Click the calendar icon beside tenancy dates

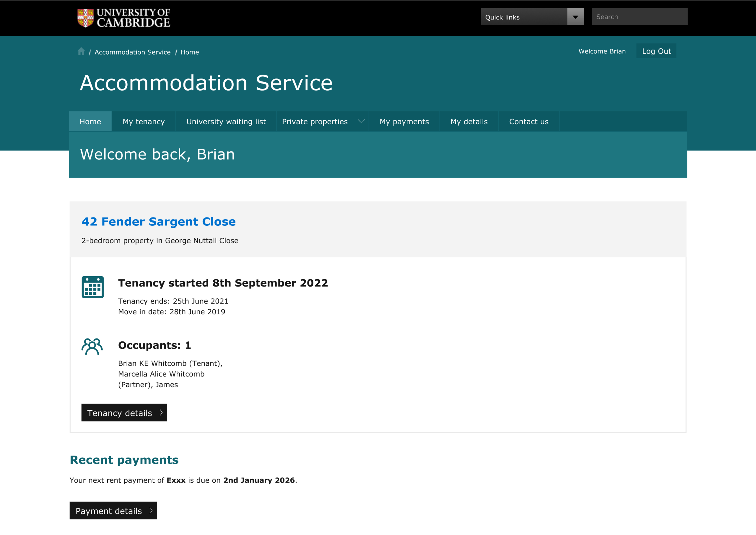pyautogui.click(x=93, y=287)
